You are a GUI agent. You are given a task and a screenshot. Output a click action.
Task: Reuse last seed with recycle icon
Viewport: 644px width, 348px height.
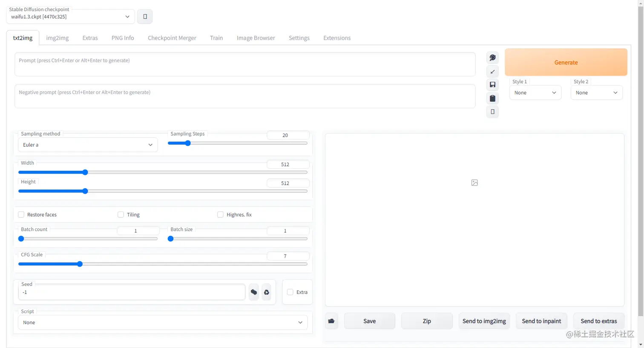tap(267, 292)
